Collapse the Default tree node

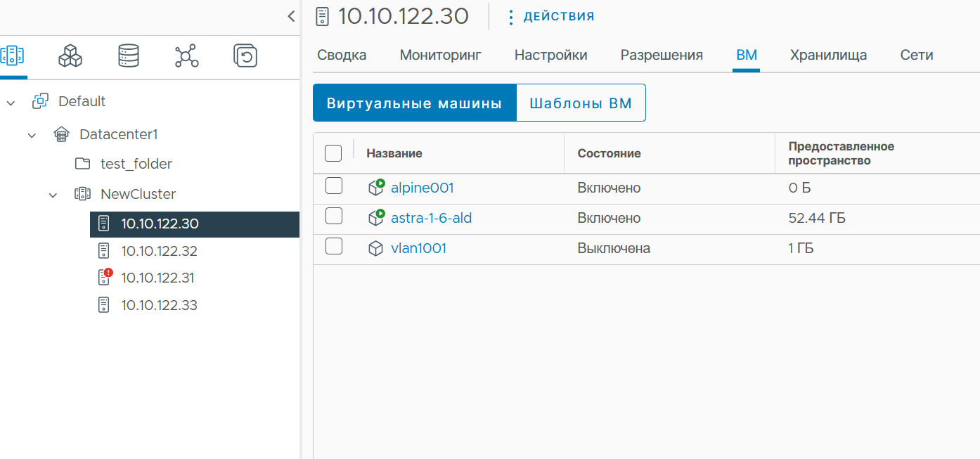tap(11, 103)
